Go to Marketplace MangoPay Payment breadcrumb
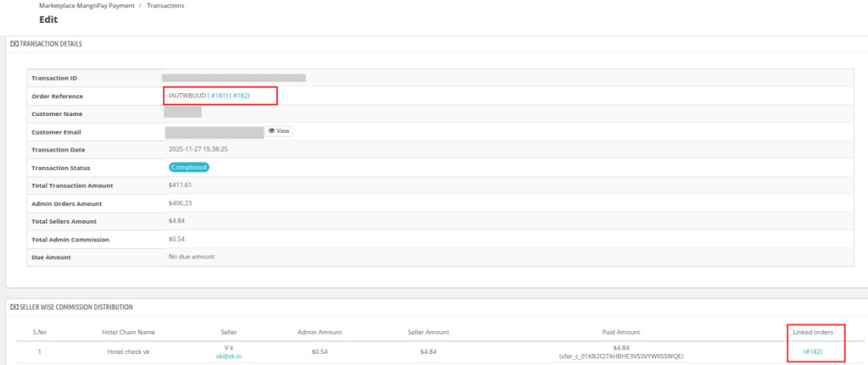 (87, 6)
